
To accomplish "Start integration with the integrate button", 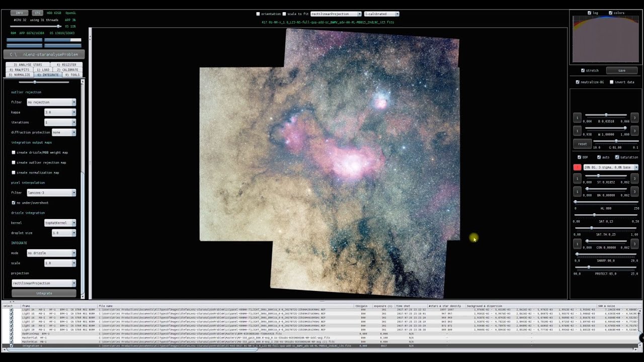I will click(x=44, y=293).
